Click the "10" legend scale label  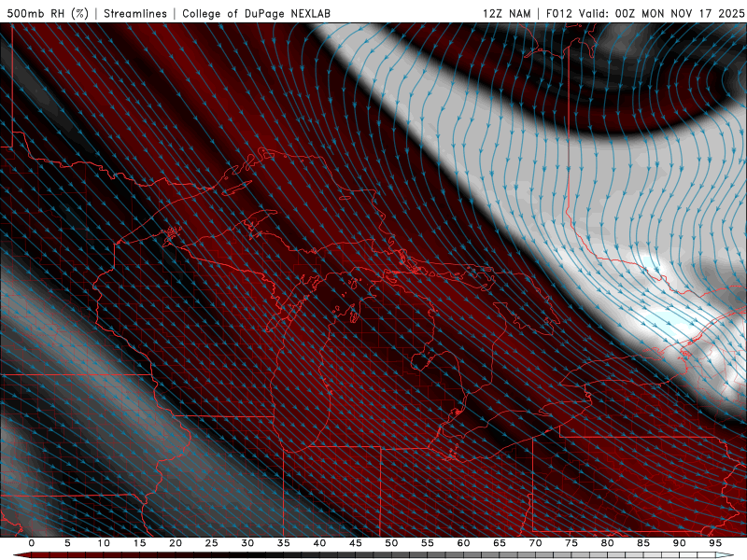click(104, 543)
